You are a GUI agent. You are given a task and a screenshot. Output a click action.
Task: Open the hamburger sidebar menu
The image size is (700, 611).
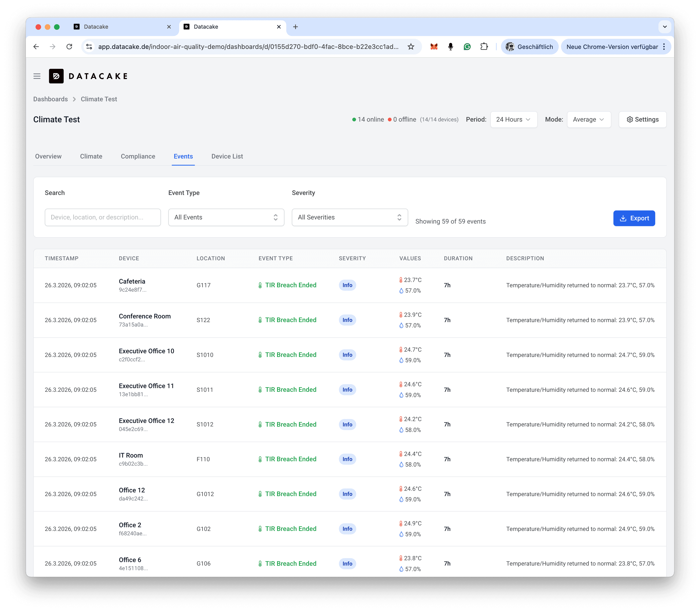37,76
